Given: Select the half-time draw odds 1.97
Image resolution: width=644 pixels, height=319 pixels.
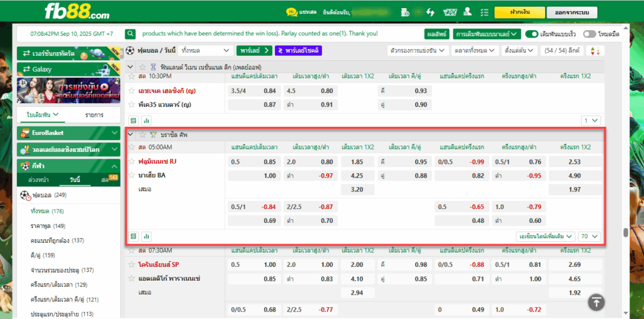Looking at the screenshot, I should (575, 190).
